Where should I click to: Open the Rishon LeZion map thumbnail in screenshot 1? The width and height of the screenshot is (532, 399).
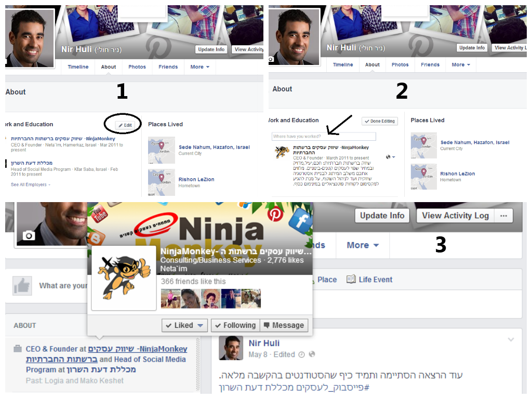[162, 182]
